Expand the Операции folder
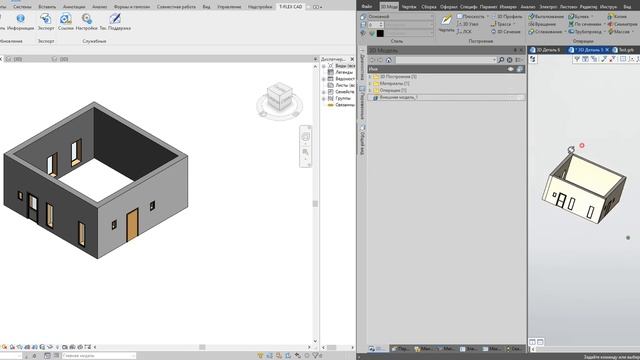Image resolution: width=640 pixels, height=360 pixels. 370,90
